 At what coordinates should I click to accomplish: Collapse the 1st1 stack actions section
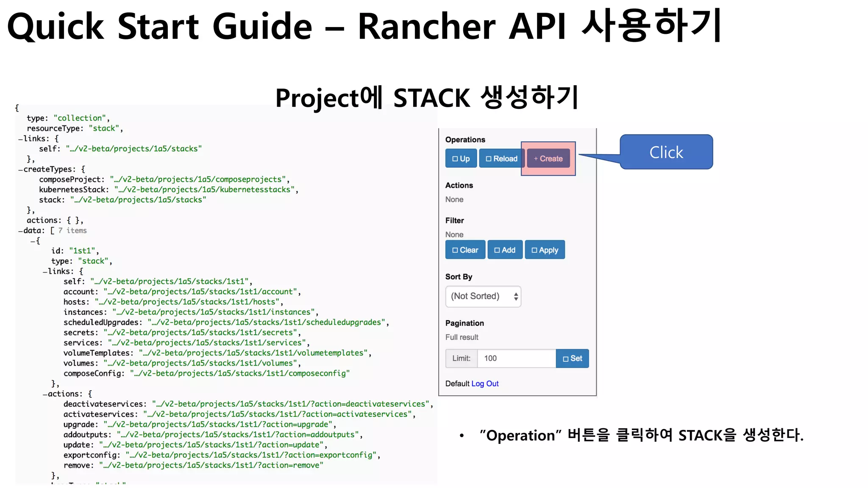pyautogui.click(x=45, y=394)
